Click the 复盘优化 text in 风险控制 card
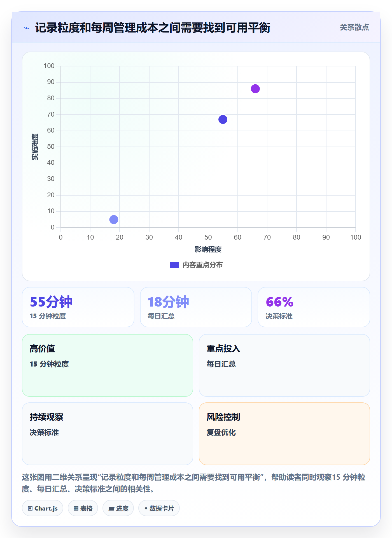The image size is (392, 538). pyautogui.click(x=221, y=432)
